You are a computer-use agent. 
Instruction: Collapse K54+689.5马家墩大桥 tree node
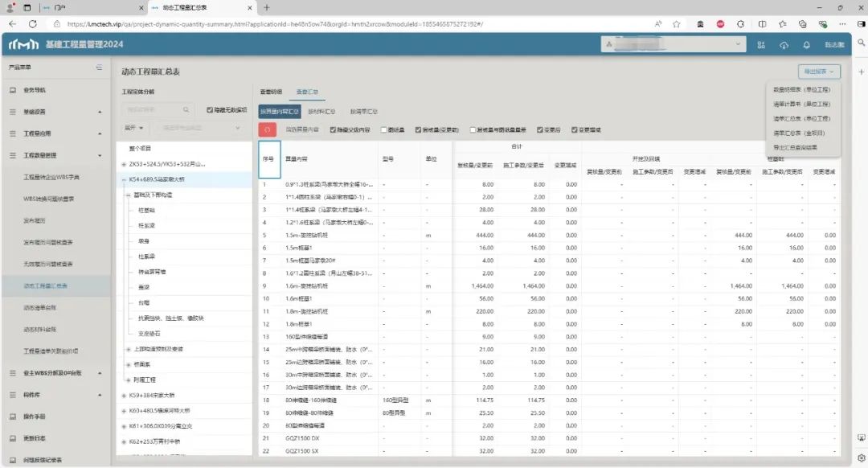click(124, 179)
